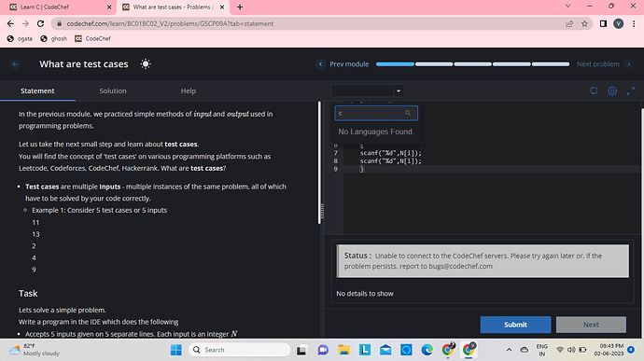The width and height of the screenshot is (644, 361).
Task: Click the search magnifier in language box
Action: coord(408,113)
